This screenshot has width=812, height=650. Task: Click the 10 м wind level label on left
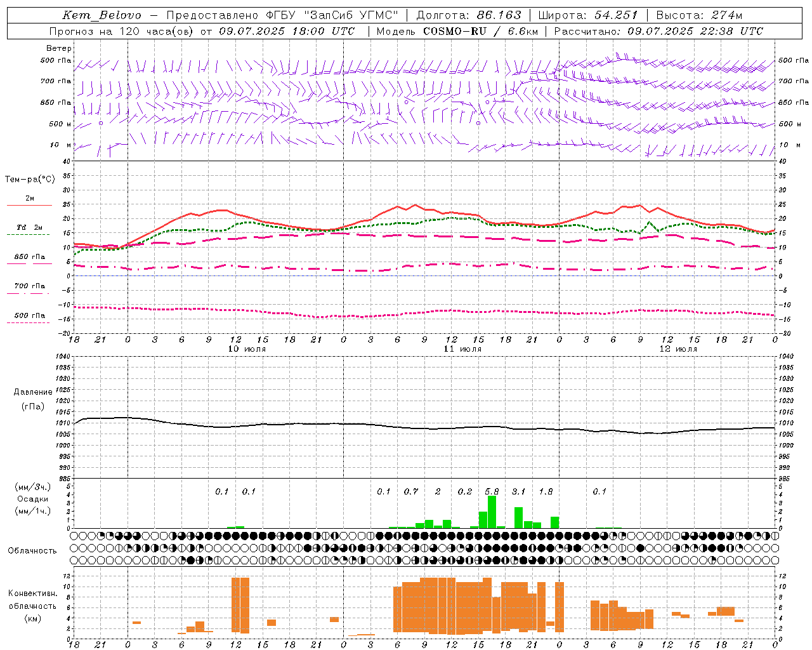(x=59, y=145)
